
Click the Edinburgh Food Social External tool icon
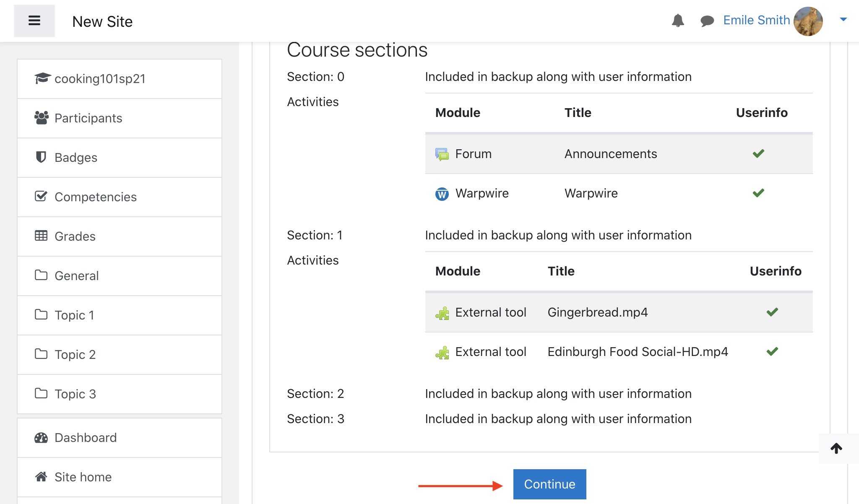pos(442,352)
